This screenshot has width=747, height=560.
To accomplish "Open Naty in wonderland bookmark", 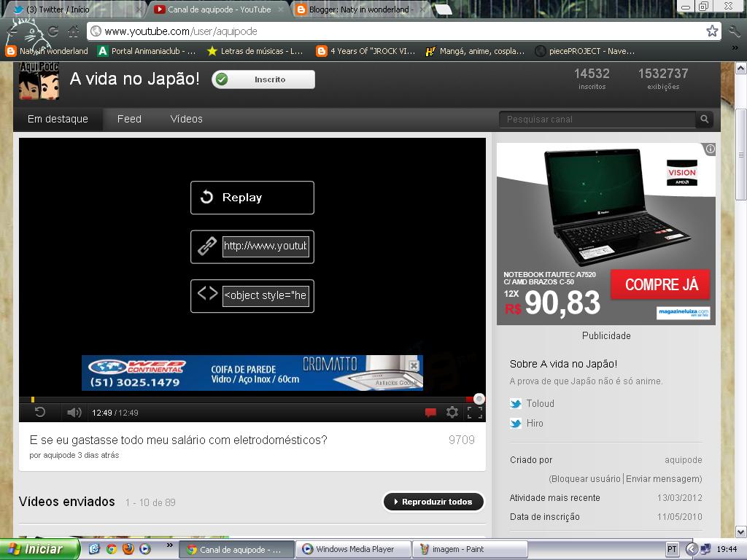I will pyautogui.click(x=47, y=51).
